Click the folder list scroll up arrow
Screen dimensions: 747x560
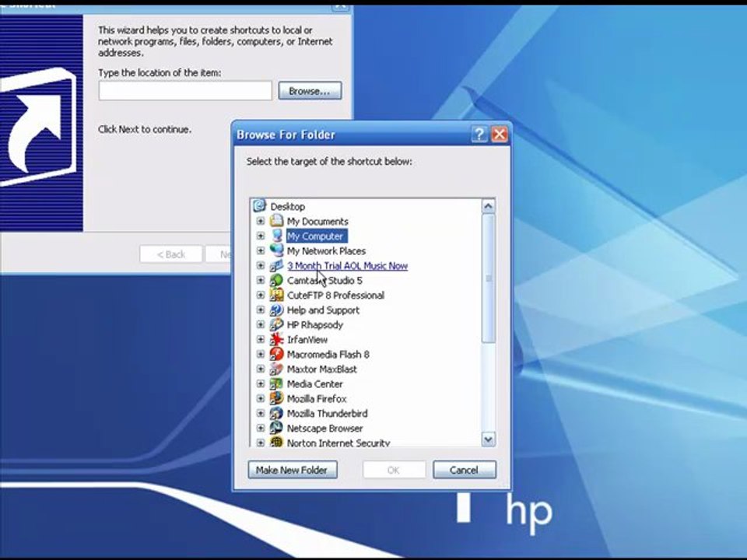[x=489, y=206]
